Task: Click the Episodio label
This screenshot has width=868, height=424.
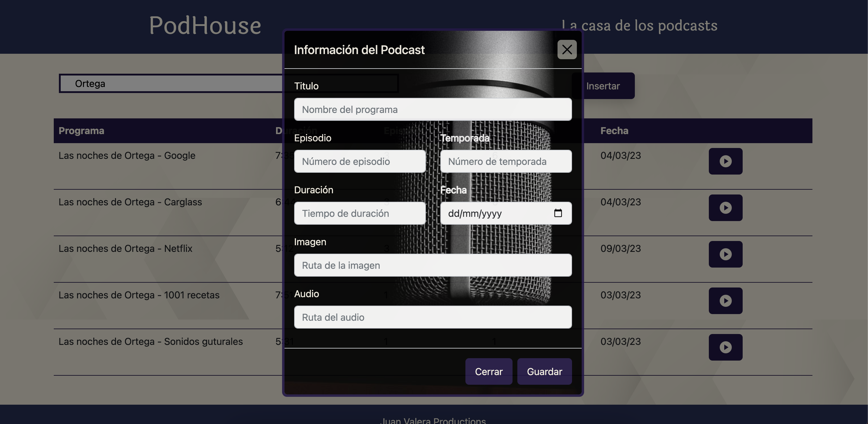Action: [312, 138]
